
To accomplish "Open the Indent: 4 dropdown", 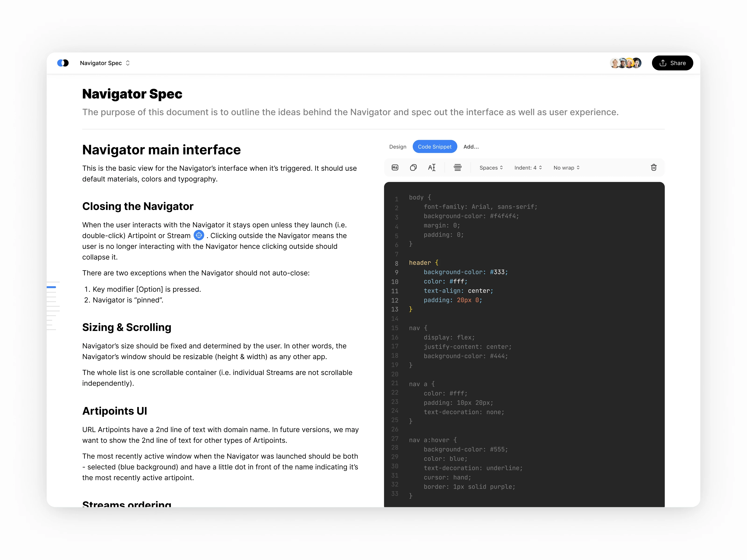I will pos(528,168).
